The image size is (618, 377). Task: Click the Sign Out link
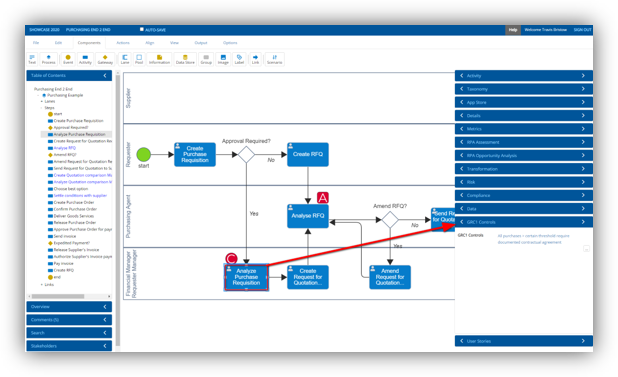pos(582,30)
